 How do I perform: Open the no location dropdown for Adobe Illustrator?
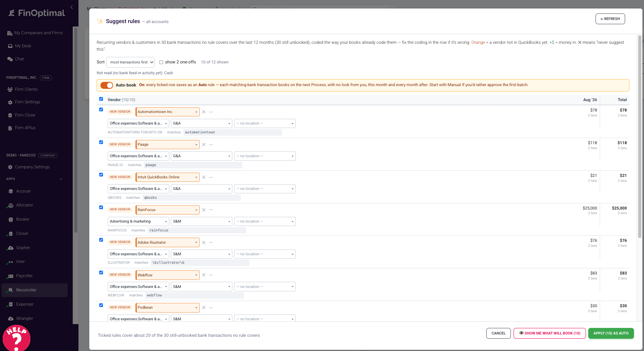click(265, 254)
